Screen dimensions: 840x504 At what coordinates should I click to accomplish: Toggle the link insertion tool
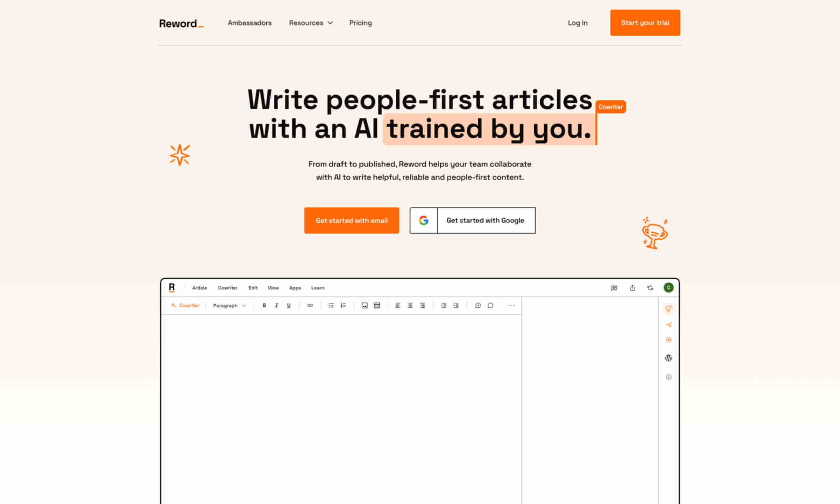310,306
